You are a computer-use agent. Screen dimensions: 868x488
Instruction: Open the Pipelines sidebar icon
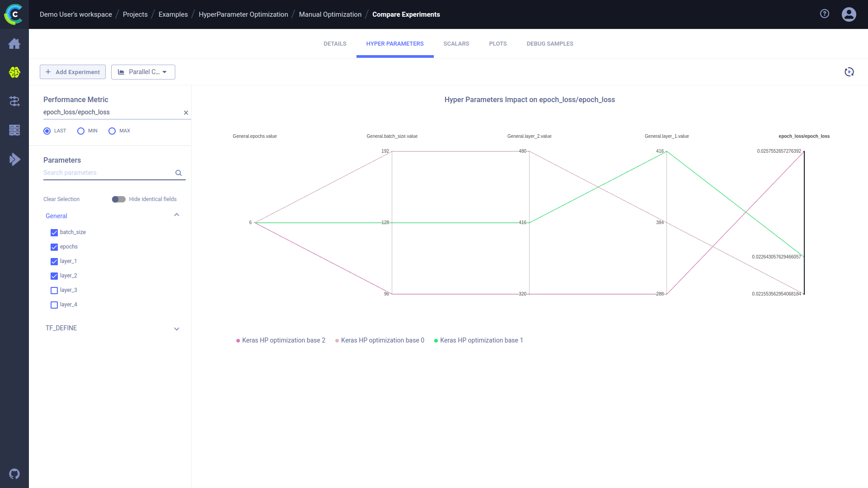[14, 101]
